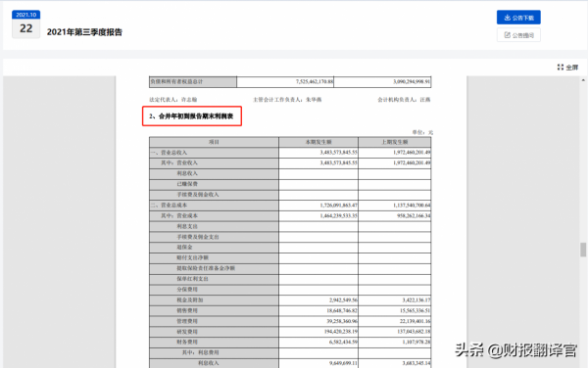Screen dimensions: 588x368
Task: Click row label 其中：利息费用
Action: pyautogui.click(x=200, y=352)
